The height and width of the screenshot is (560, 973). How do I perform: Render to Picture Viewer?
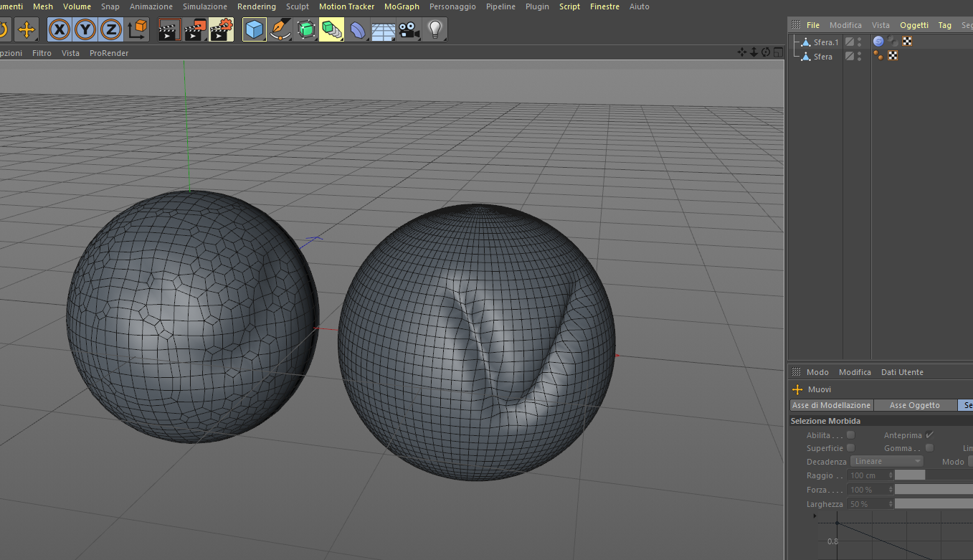pos(195,29)
